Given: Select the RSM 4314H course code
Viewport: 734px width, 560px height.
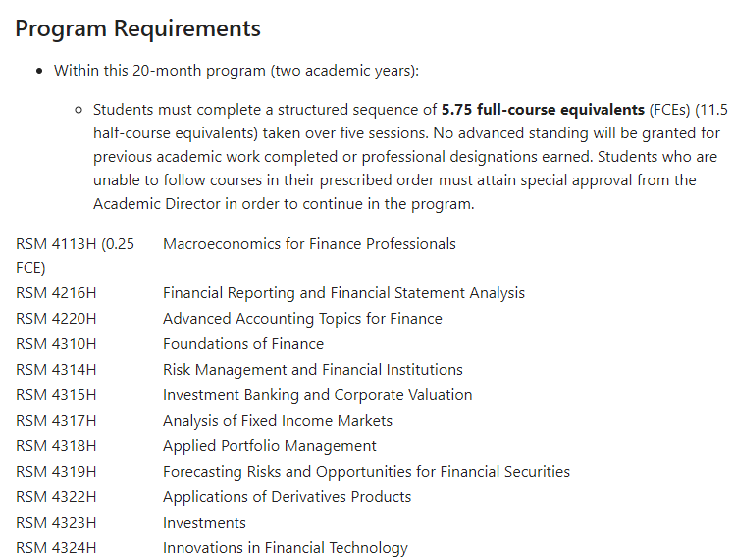Looking at the screenshot, I should click(x=56, y=370).
